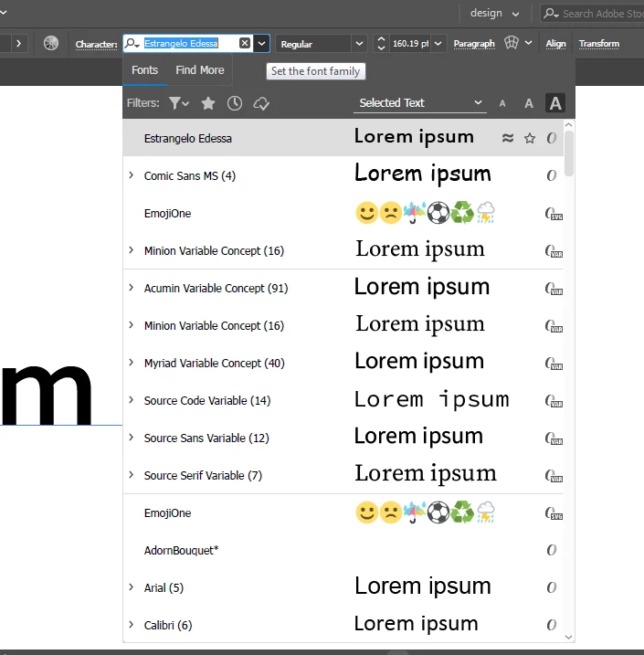This screenshot has height=655, width=644.
Task: Select medium sample text size A
Action: click(529, 103)
